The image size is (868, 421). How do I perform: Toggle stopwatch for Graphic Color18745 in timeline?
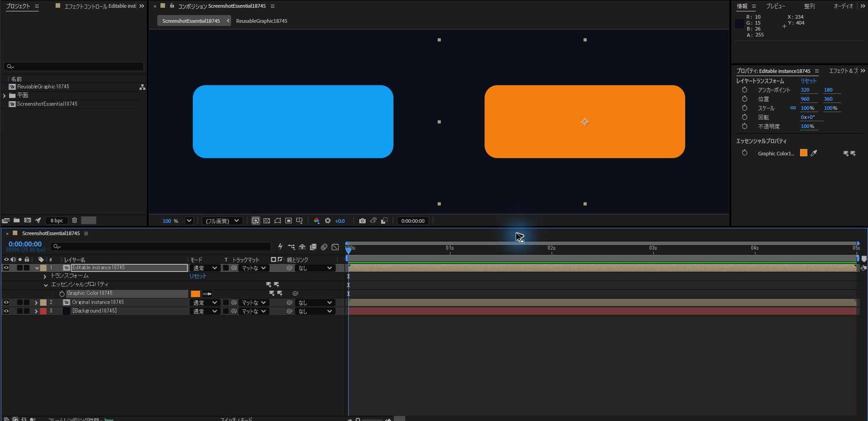[x=62, y=294]
